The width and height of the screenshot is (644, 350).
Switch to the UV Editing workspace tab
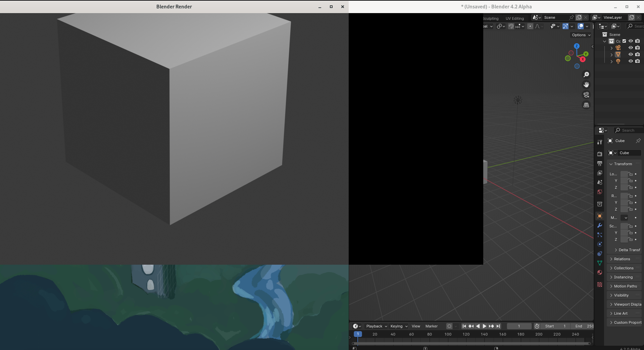pyautogui.click(x=514, y=18)
